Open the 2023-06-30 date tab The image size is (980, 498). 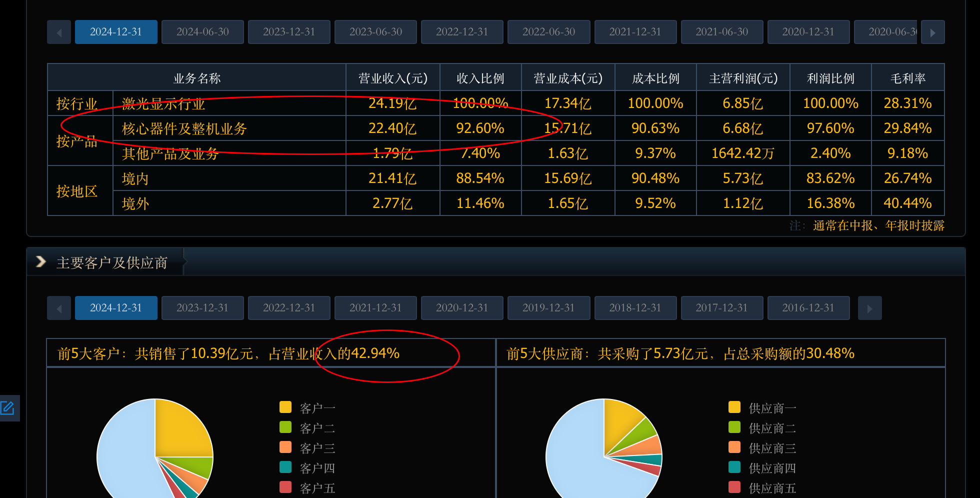[x=375, y=32]
